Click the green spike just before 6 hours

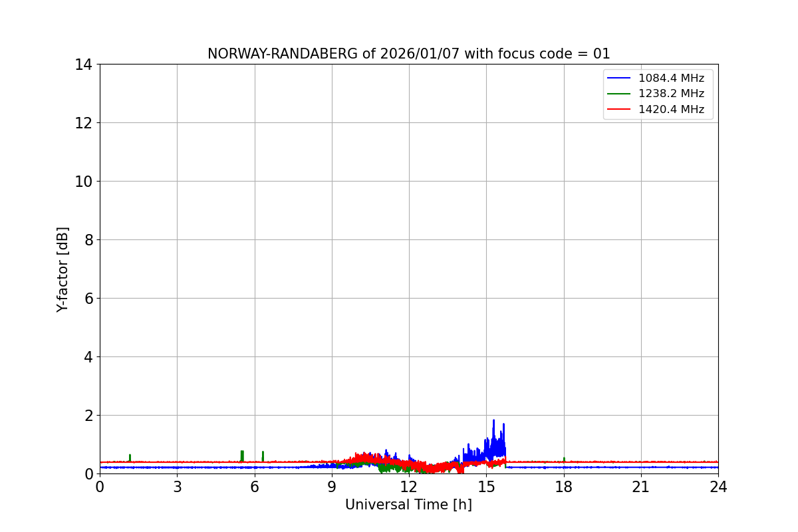point(242,456)
